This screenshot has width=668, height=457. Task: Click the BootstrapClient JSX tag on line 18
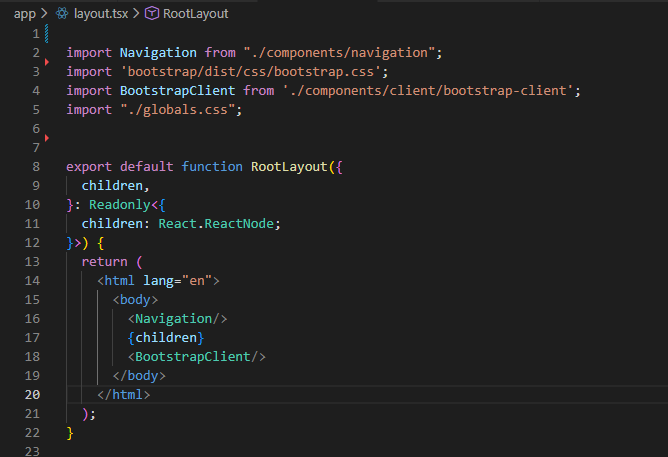point(196,357)
